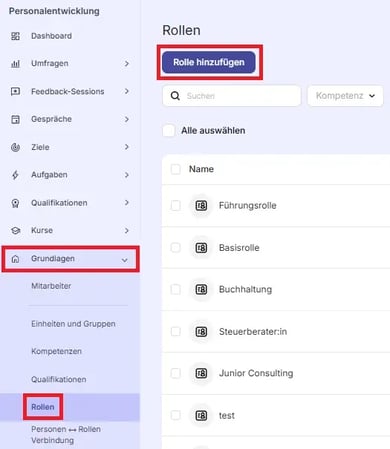This screenshot has width=390, height=449.
Task: Click the Gespräche sidebar label
Action: (51, 119)
